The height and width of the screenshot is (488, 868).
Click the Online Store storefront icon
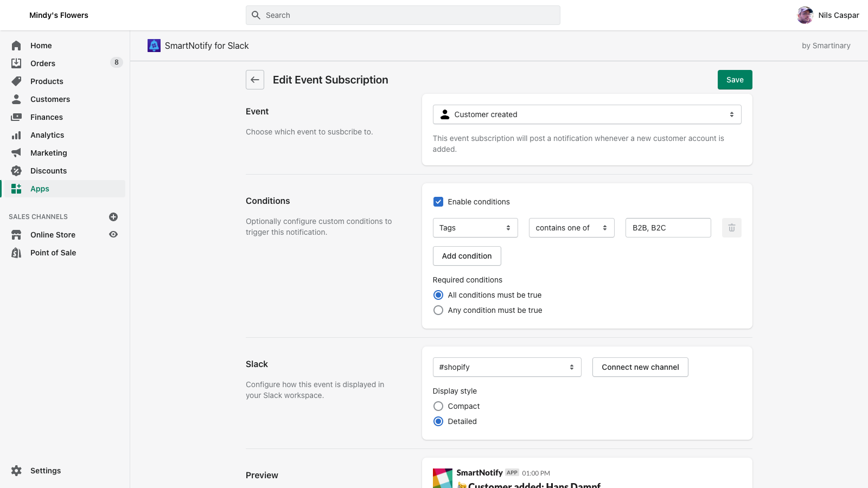tap(16, 235)
